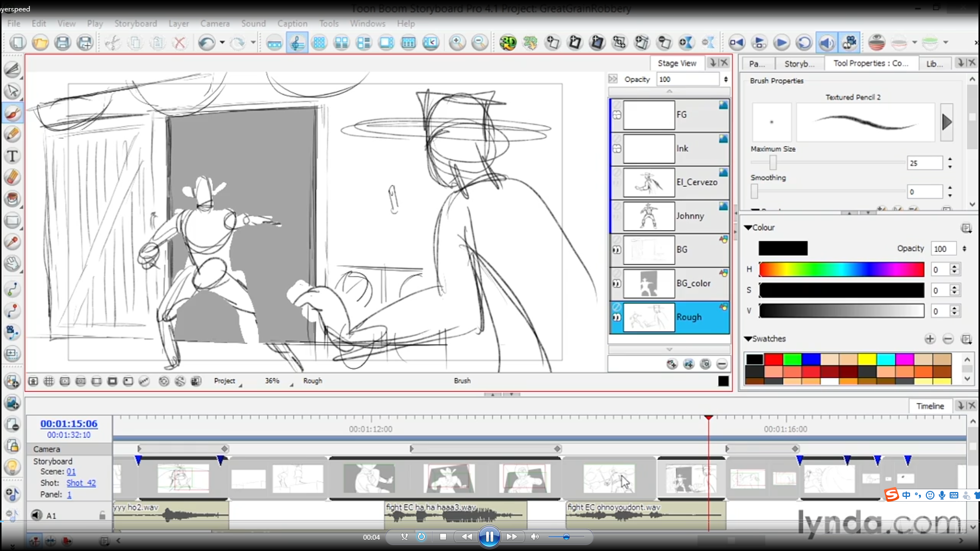Viewport: 980px width, 551px height.
Task: Open the layer Opacity stepper arrows
Action: pos(726,80)
